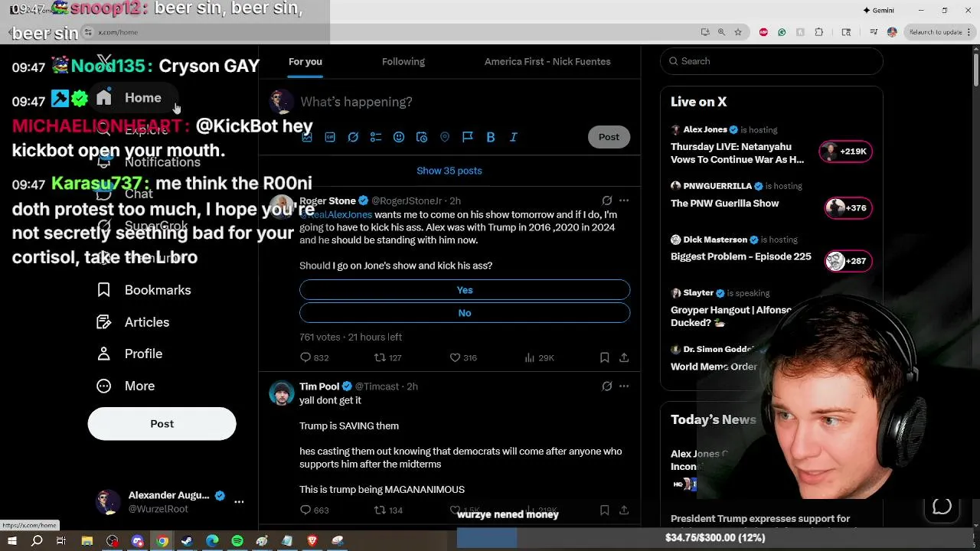Open the Chrome Extensions puzzle icon
The width and height of the screenshot is (980, 551).
coord(819,32)
